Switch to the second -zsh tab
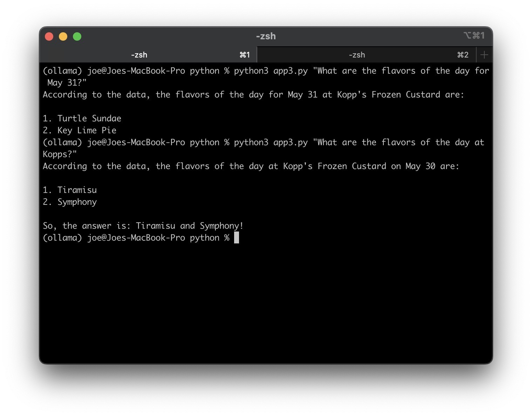The width and height of the screenshot is (532, 416). coord(367,55)
